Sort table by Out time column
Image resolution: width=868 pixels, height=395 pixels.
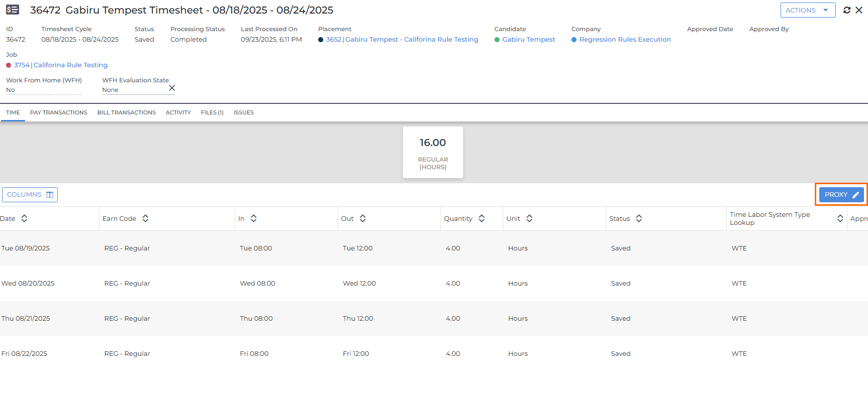pos(363,218)
